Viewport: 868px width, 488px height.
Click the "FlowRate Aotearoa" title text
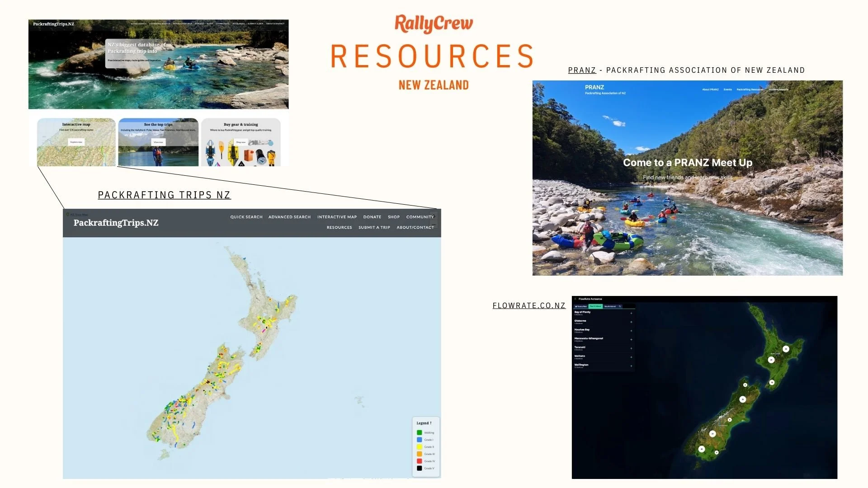(590, 299)
